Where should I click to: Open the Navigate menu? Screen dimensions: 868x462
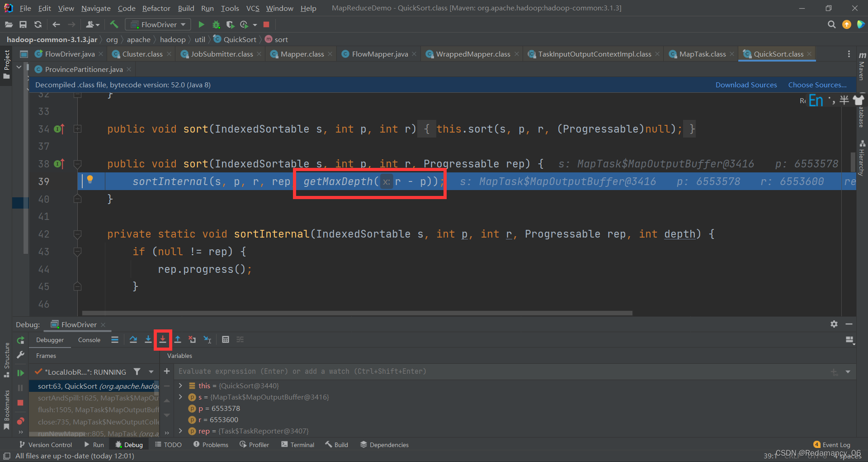(x=96, y=8)
